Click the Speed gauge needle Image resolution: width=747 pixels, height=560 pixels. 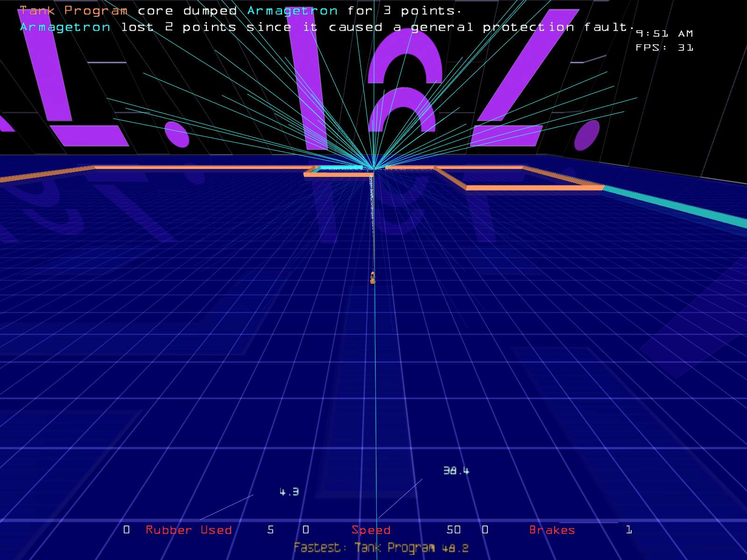400,499
